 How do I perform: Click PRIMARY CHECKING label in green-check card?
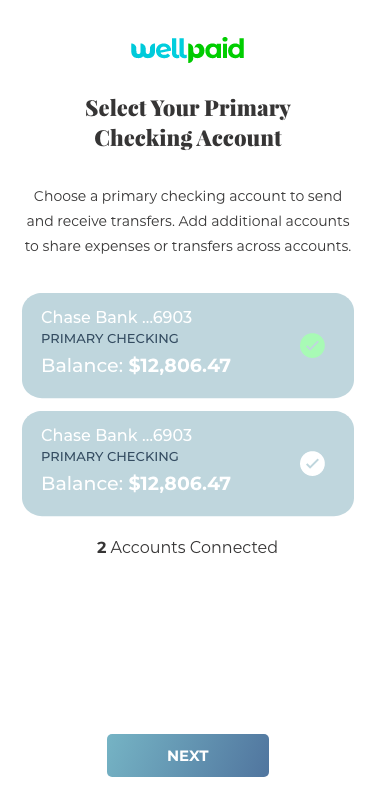(x=110, y=339)
